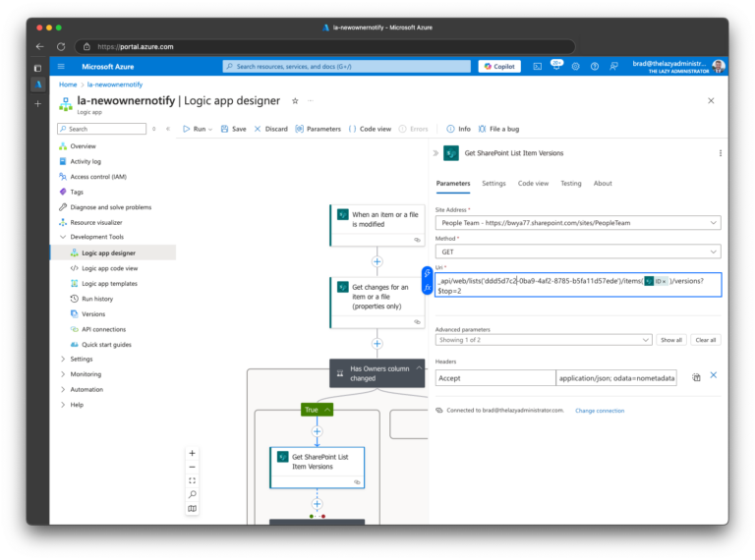Click the Show all button
The height and width of the screenshot is (560, 755).
(x=671, y=340)
